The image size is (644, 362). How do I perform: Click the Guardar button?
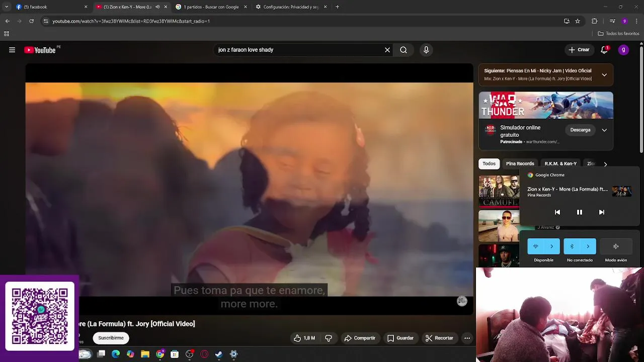(400, 338)
